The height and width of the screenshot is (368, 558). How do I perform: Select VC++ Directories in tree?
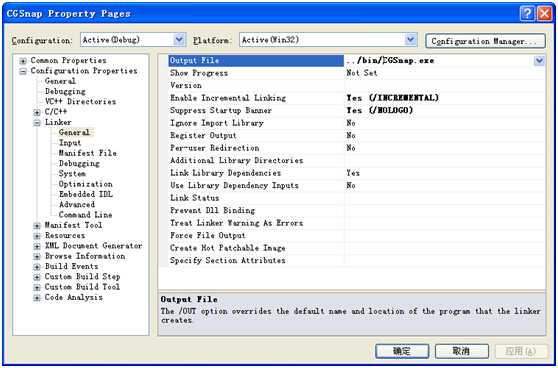tap(80, 101)
